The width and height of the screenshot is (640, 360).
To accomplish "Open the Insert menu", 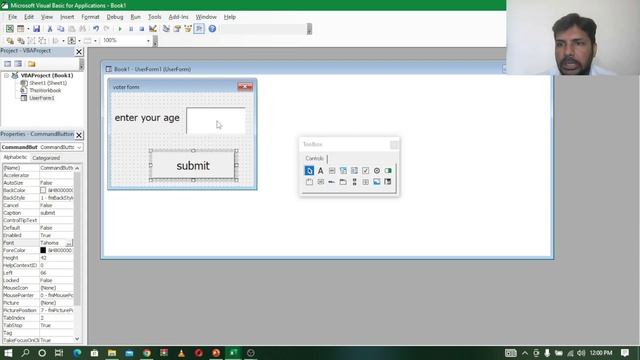I will pos(67,17).
